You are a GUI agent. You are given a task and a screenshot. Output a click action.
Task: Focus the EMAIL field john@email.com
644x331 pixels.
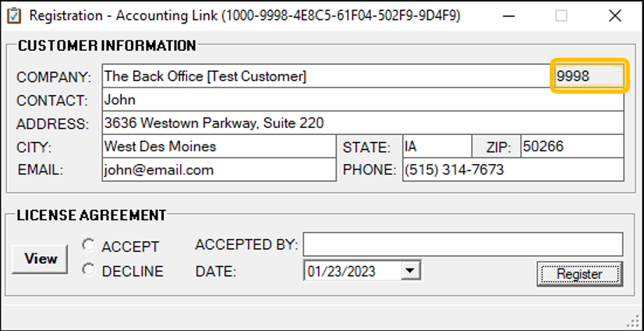point(218,170)
